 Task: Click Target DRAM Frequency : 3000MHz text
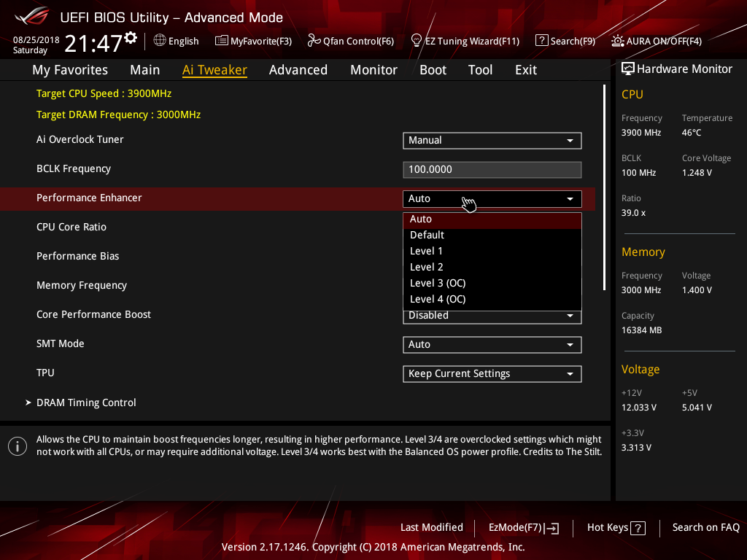click(118, 114)
